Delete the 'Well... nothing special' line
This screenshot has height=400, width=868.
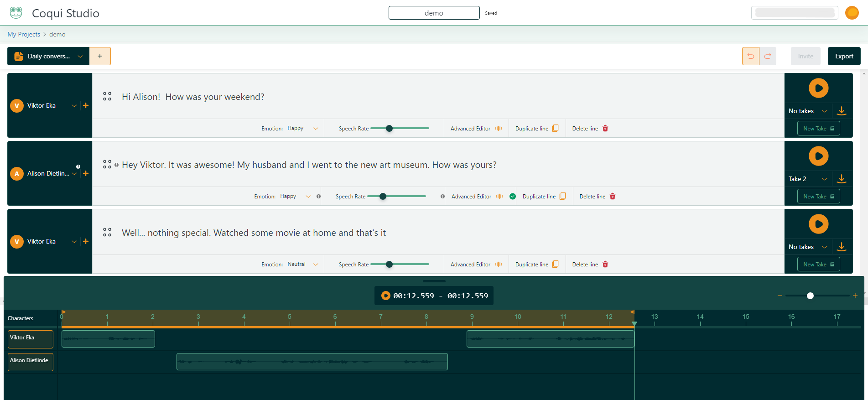[590, 265]
